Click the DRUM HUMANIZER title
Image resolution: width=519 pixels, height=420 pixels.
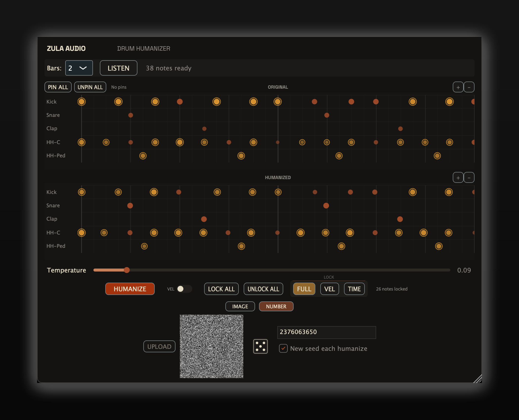click(x=144, y=48)
